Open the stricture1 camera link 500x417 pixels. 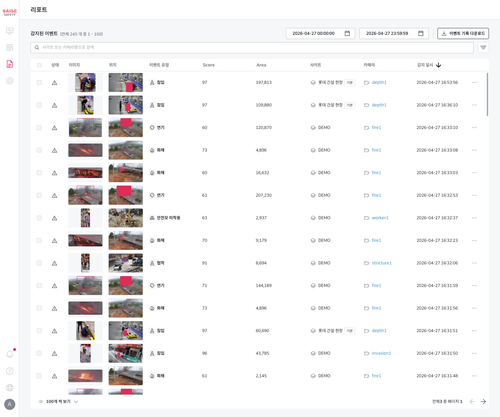pyautogui.click(x=382, y=263)
